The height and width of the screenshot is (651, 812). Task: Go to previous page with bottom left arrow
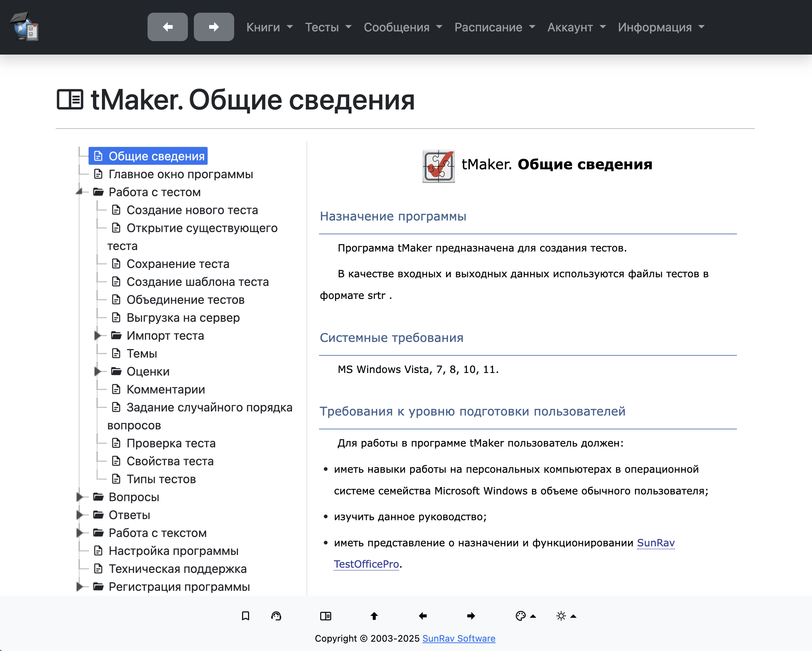click(422, 616)
